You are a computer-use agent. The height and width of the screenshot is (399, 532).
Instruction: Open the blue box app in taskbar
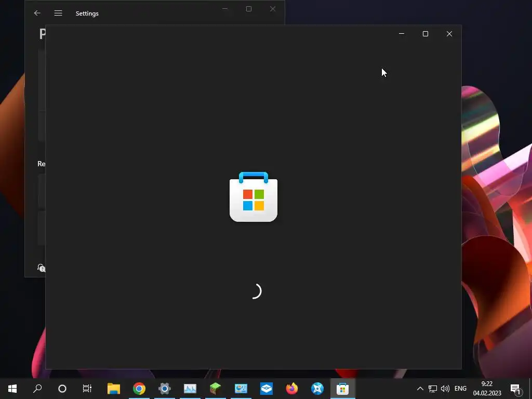pos(267,389)
